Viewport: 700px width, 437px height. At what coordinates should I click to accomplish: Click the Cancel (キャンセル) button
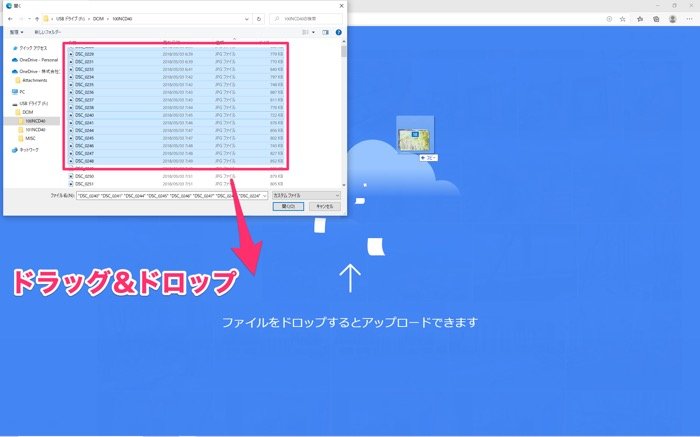point(325,206)
